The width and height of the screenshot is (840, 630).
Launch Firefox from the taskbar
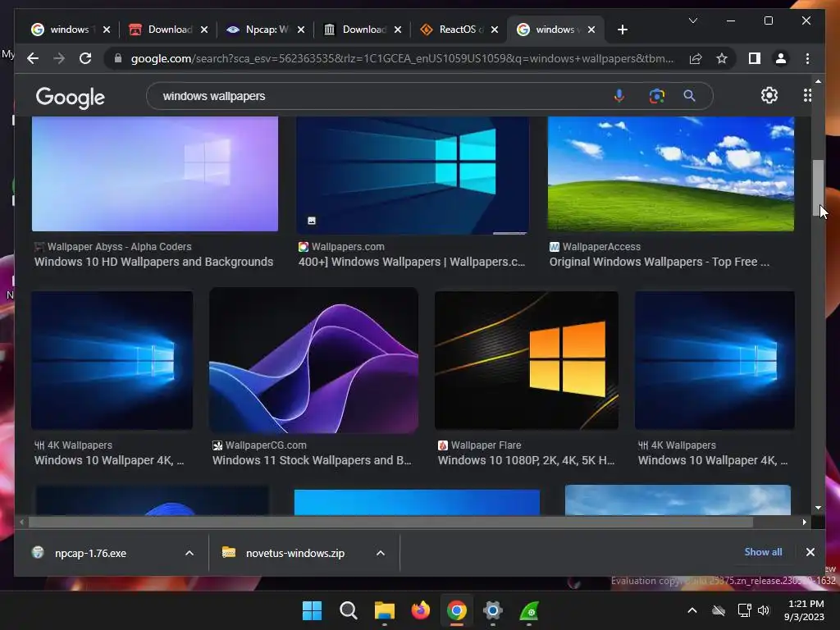click(x=421, y=610)
